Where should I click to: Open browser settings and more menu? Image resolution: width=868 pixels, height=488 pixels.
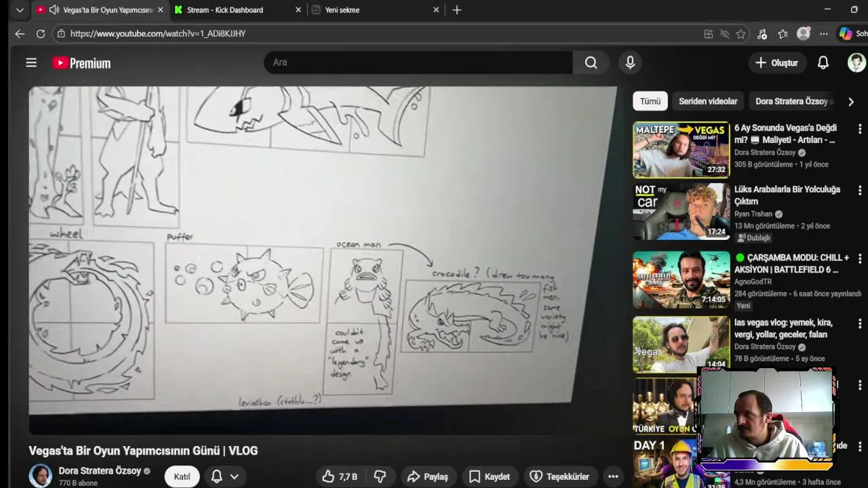tap(823, 34)
